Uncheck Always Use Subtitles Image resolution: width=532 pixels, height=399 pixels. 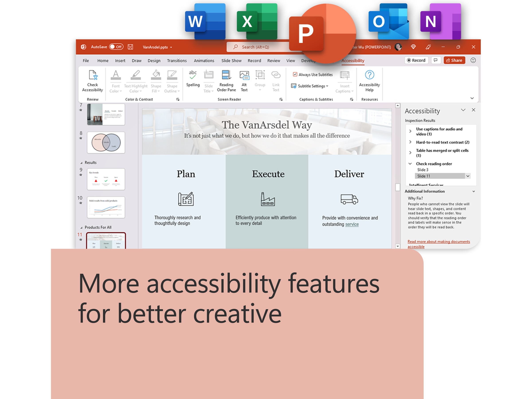tap(295, 74)
